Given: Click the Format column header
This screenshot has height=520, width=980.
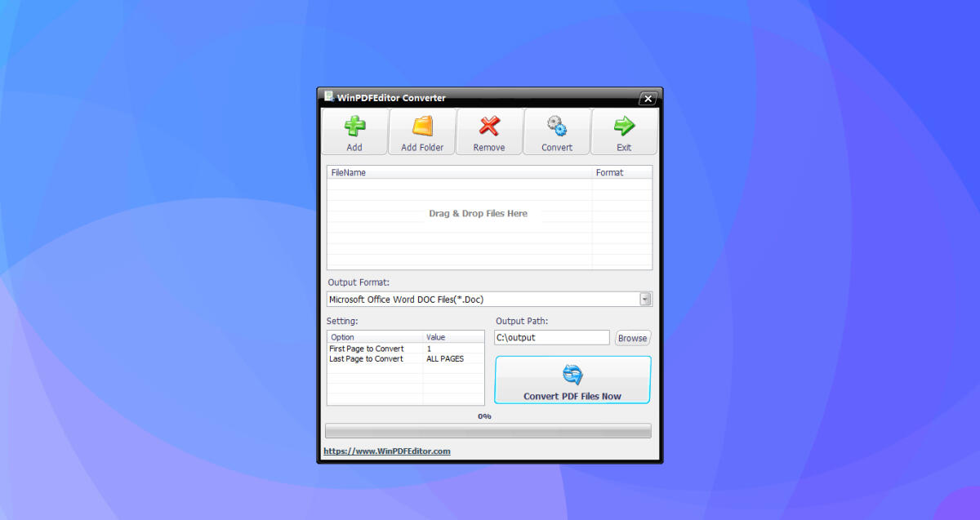Looking at the screenshot, I should pos(609,172).
